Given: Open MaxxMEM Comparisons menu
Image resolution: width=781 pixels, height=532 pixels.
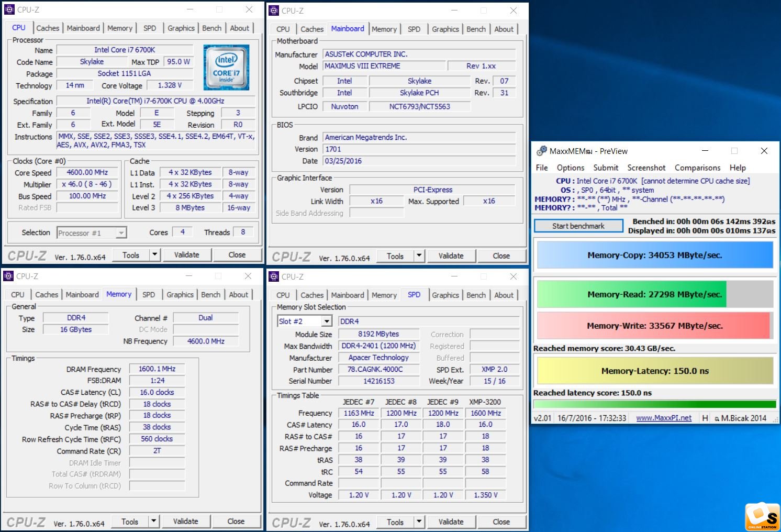Looking at the screenshot, I should (x=698, y=168).
